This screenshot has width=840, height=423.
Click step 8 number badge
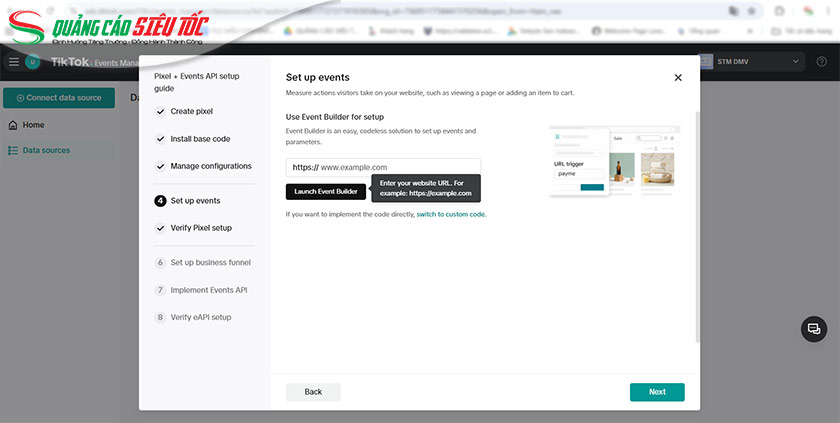tap(160, 318)
